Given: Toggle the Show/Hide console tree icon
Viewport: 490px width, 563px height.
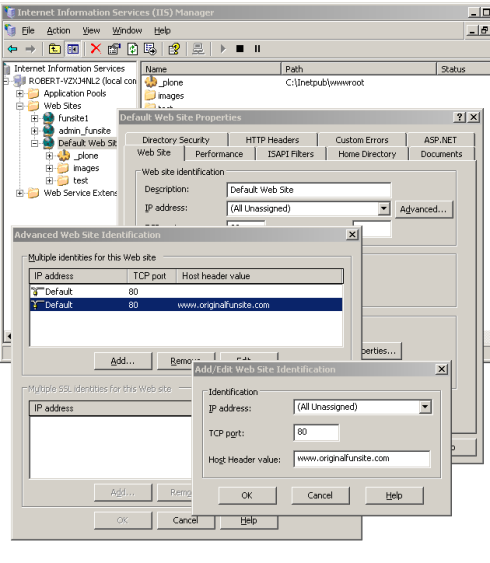Looking at the screenshot, I should 73,49.
